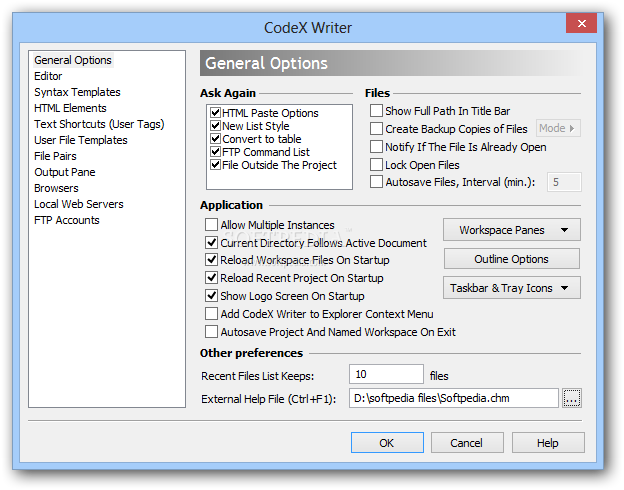This screenshot has height=490, width=624.
Task: Uncheck File Outside The Project
Action: [215, 165]
